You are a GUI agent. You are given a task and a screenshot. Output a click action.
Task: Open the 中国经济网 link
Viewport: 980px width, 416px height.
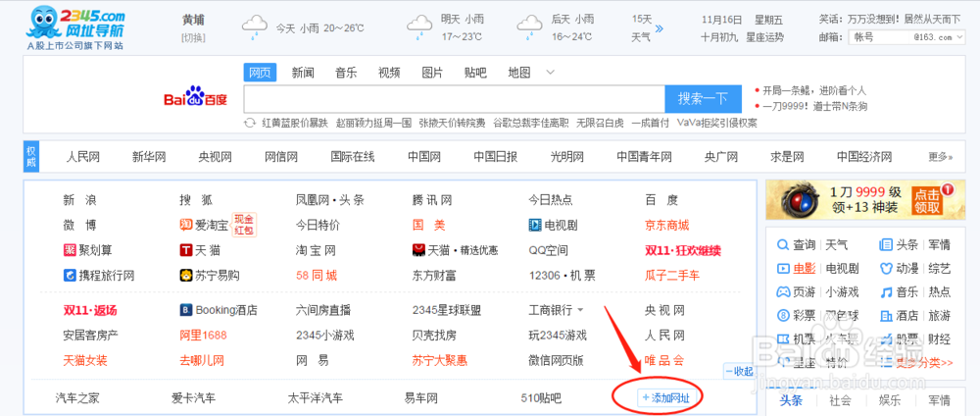(864, 156)
